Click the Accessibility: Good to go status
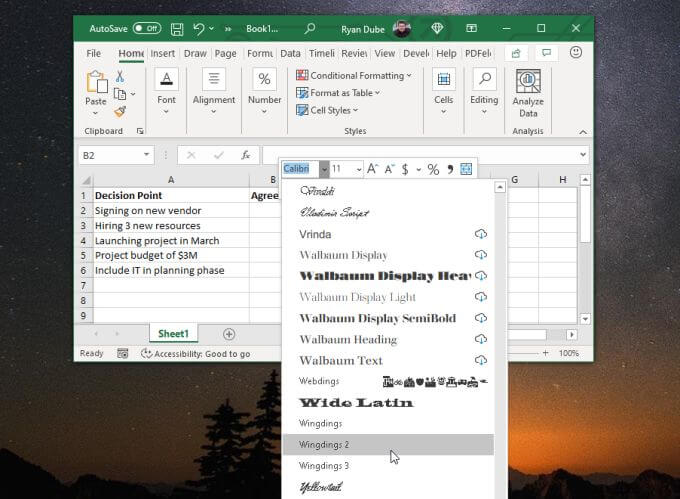Viewport: 680px width, 499px height. tap(196, 353)
